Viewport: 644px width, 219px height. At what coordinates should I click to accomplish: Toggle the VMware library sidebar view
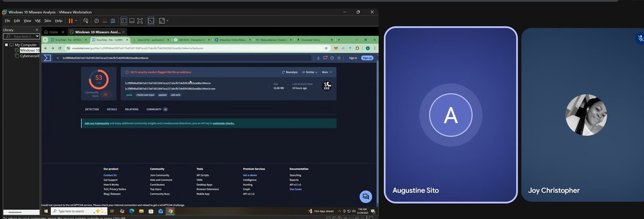123,20
